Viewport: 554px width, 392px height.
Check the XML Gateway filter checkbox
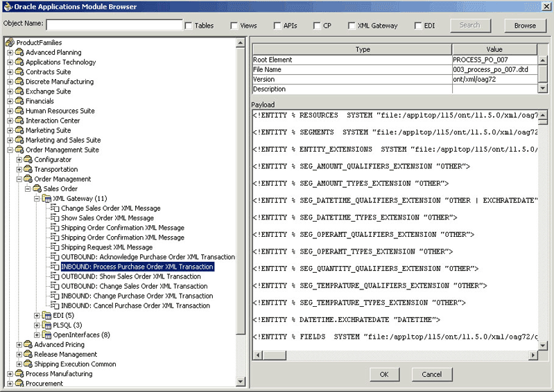point(352,26)
